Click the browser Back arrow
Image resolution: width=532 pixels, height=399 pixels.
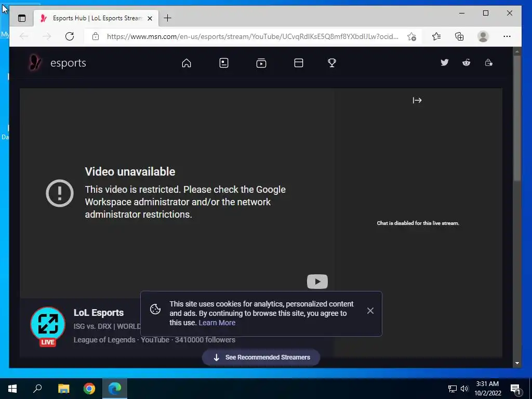(x=24, y=36)
